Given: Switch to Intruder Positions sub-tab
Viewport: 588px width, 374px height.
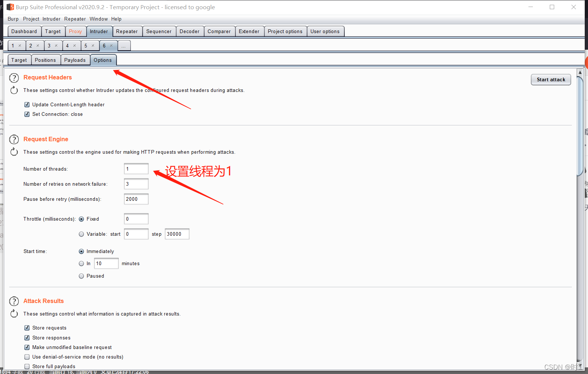Looking at the screenshot, I should (x=46, y=60).
